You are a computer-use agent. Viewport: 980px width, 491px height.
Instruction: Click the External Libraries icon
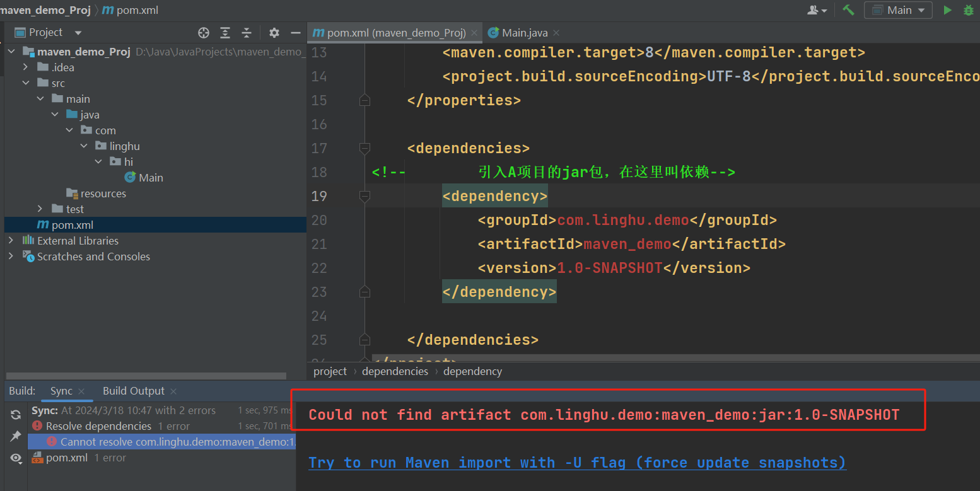[x=28, y=240]
